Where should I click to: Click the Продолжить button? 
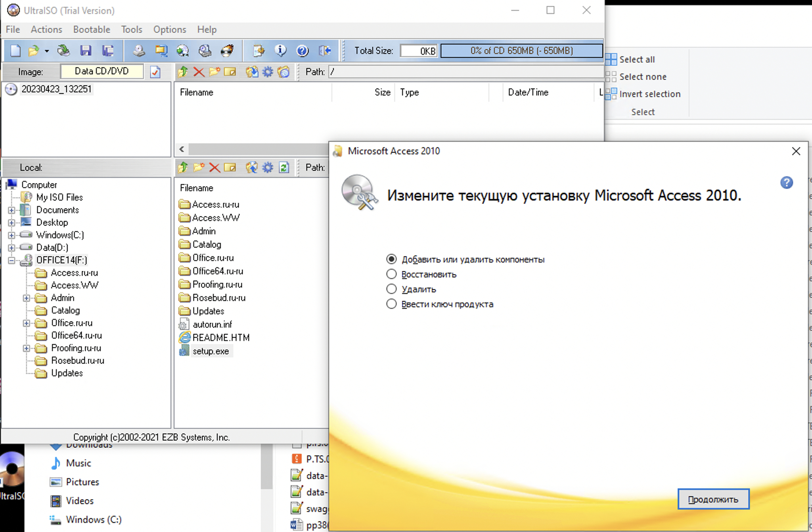pos(713,499)
